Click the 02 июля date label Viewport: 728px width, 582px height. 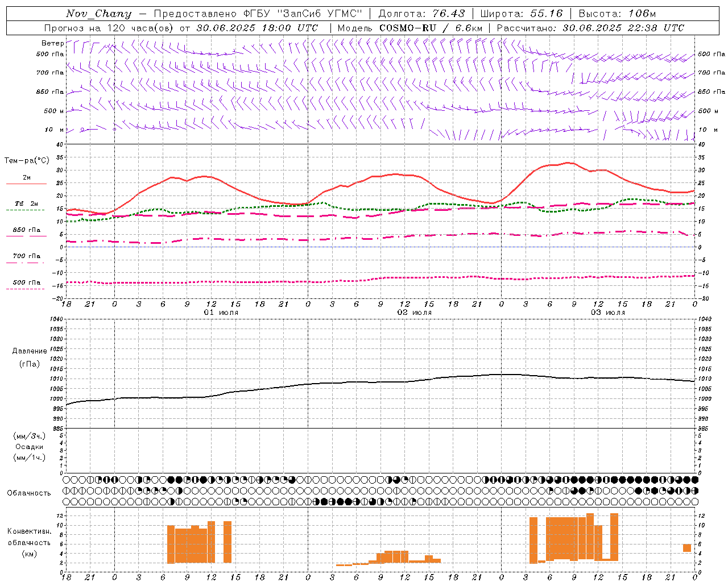(x=415, y=313)
